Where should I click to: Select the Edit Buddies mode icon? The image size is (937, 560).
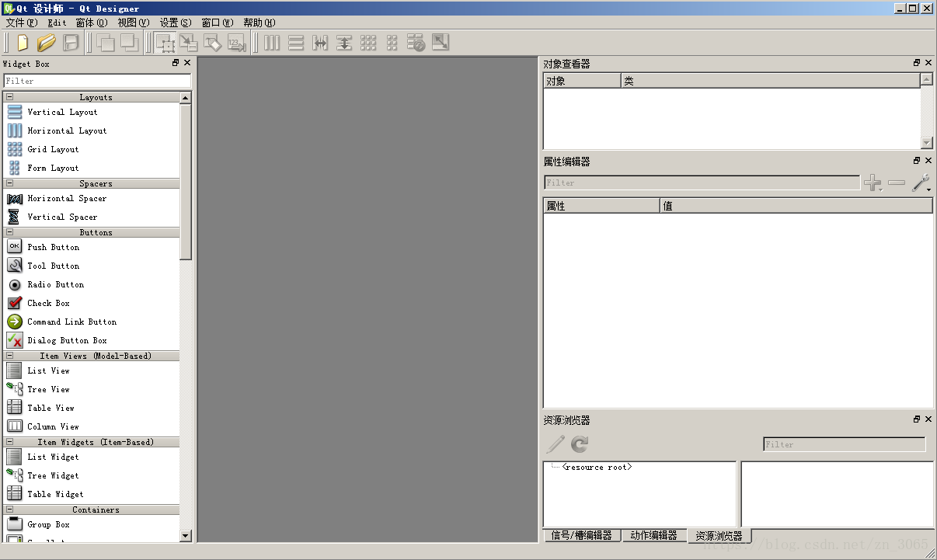tap(212, 43)
